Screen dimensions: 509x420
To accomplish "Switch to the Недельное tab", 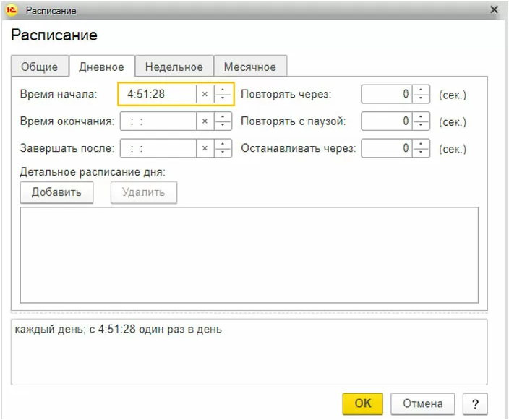I will pyautogui.click(x=174, y=67).
